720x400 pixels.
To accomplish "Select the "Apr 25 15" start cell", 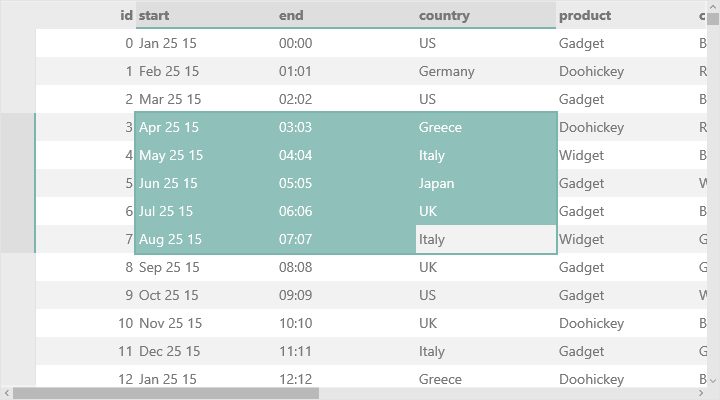I will pos(205,127).
